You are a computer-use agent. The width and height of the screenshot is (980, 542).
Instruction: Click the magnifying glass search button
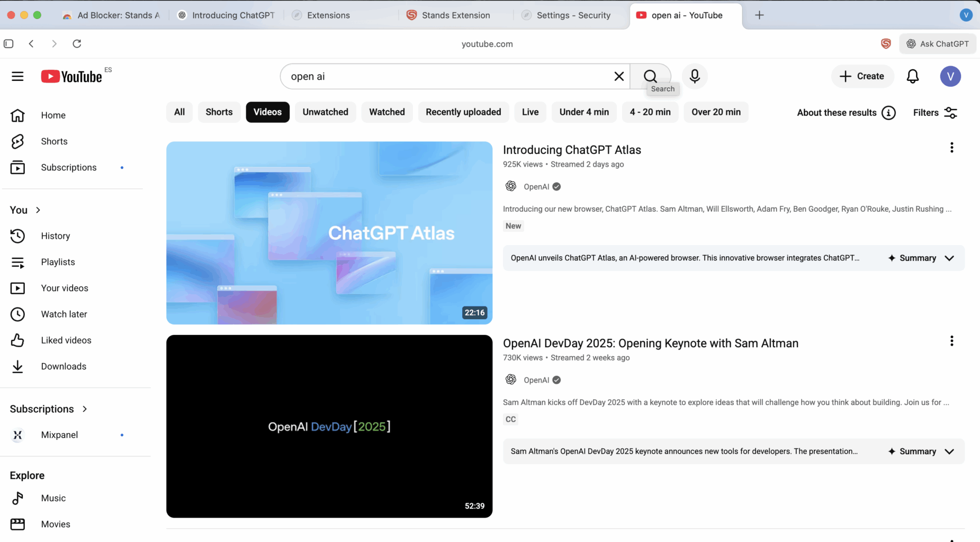[650, 76]
